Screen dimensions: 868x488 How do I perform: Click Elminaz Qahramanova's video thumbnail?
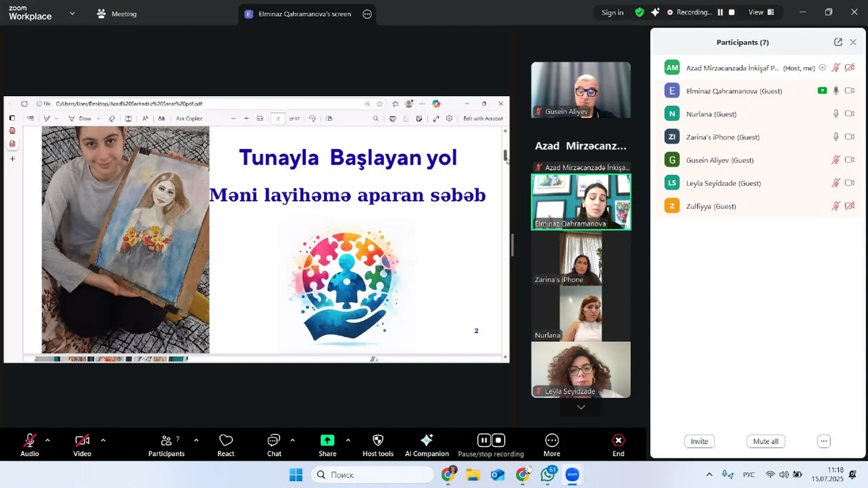(x=581, y=202)
